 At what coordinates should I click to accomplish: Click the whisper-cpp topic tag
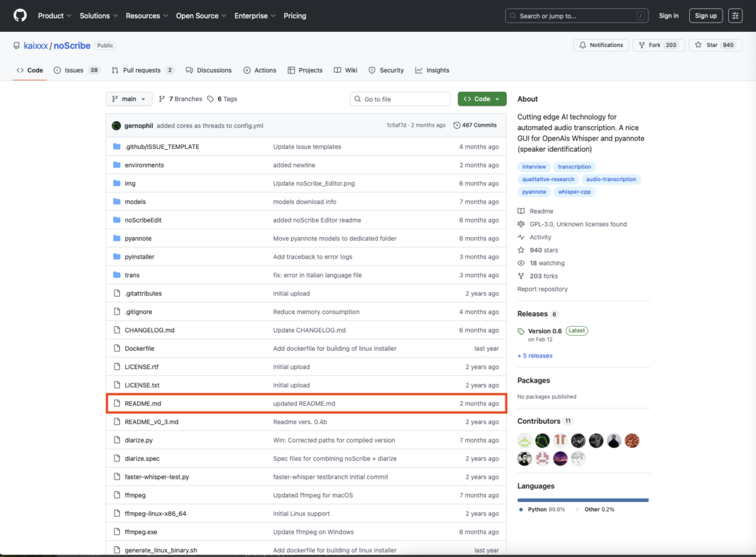tap(574, 192)
